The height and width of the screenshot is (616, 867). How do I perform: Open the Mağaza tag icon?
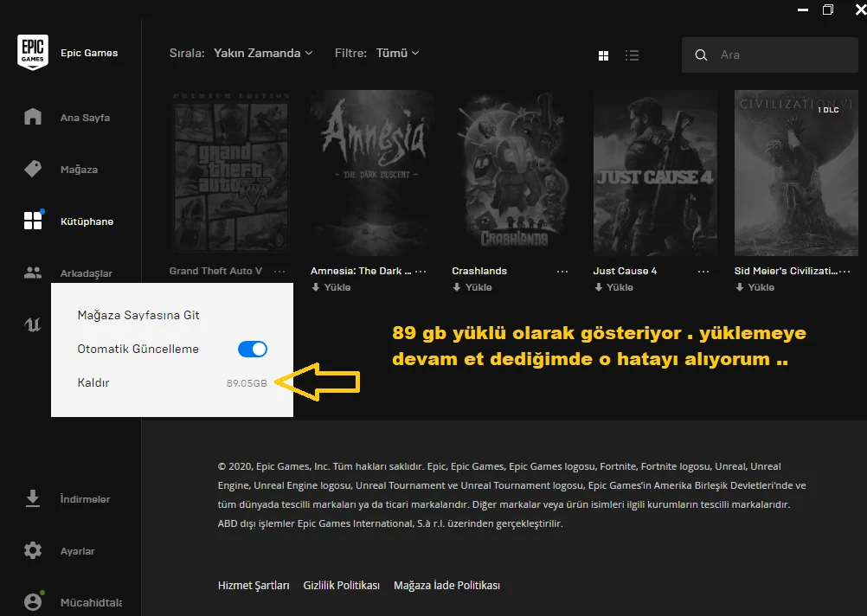(x=33, y=169)
